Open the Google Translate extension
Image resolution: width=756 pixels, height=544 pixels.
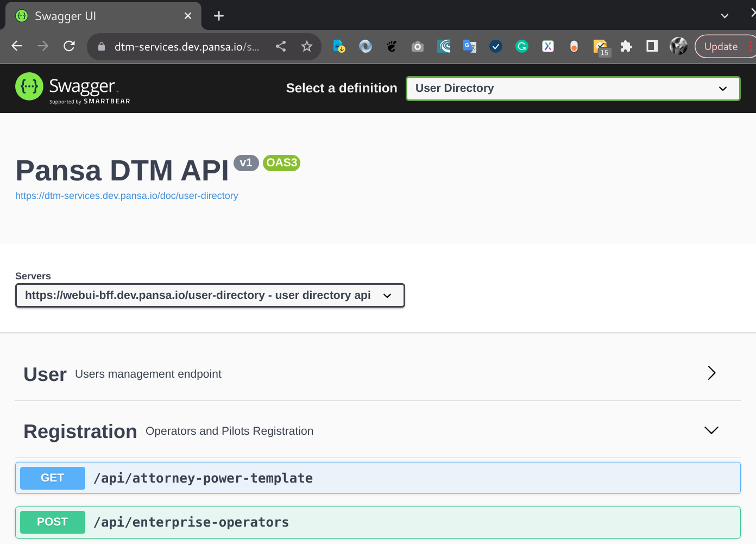[x=470, y=46]
